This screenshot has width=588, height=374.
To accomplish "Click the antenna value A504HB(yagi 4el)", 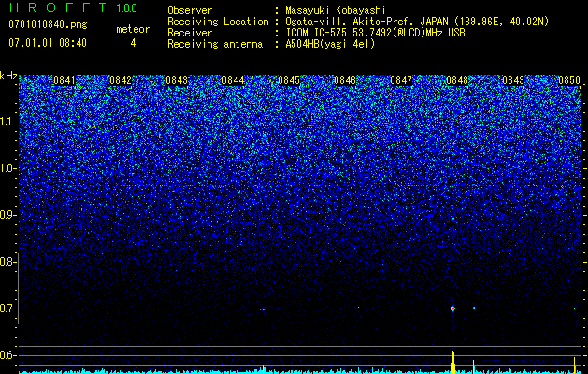I will (x=330, y=44).
